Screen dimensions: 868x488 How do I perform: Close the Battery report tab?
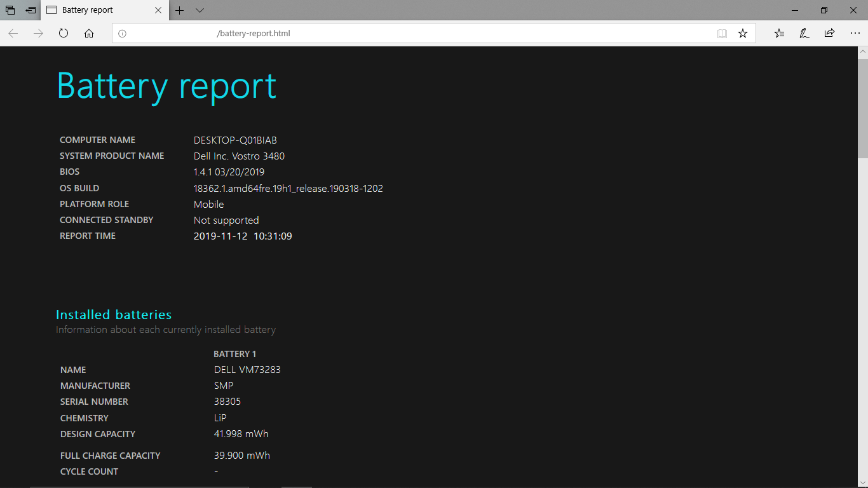pyautogui.click(x=159, y=10)
